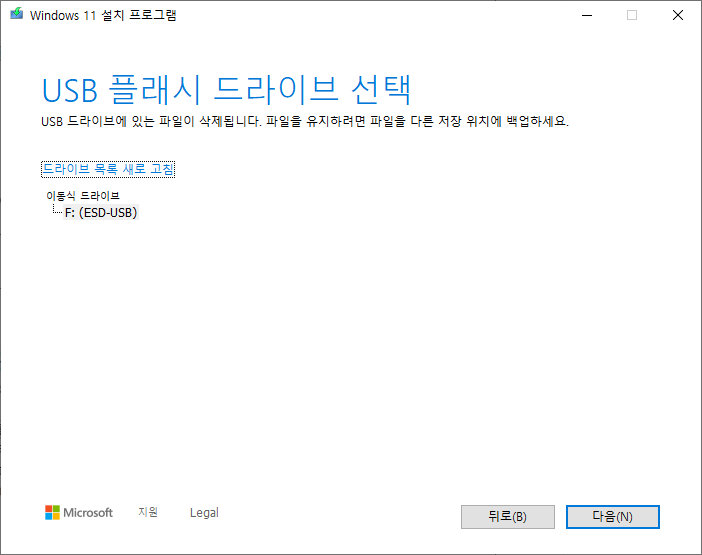
Task: Close the Windows 11 설치 프로그램 window
Action: tap(678, 15)
